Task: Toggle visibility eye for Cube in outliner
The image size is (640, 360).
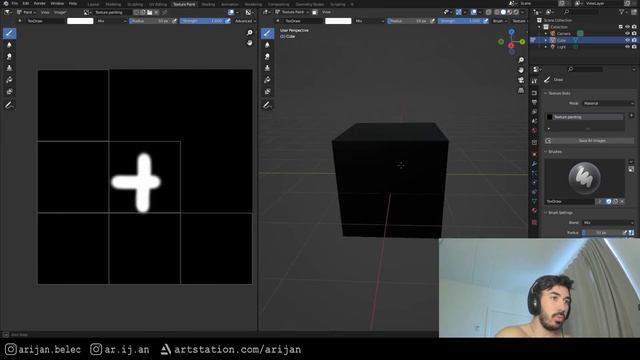Action: (x=627, y=40)
